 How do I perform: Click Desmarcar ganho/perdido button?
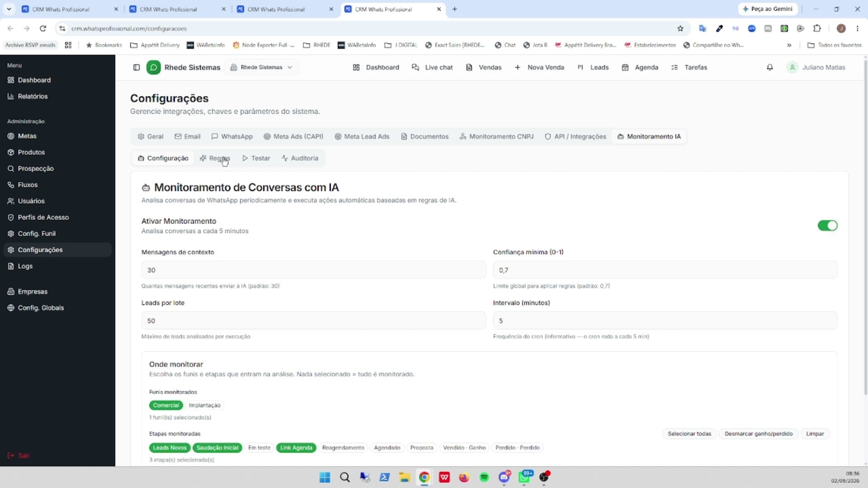[759, 434]
